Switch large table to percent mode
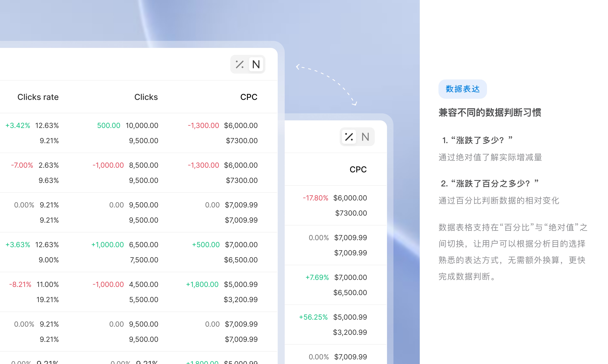Viewport: 608px width, 364px height. pyautogui.click(x=239, y=64)
